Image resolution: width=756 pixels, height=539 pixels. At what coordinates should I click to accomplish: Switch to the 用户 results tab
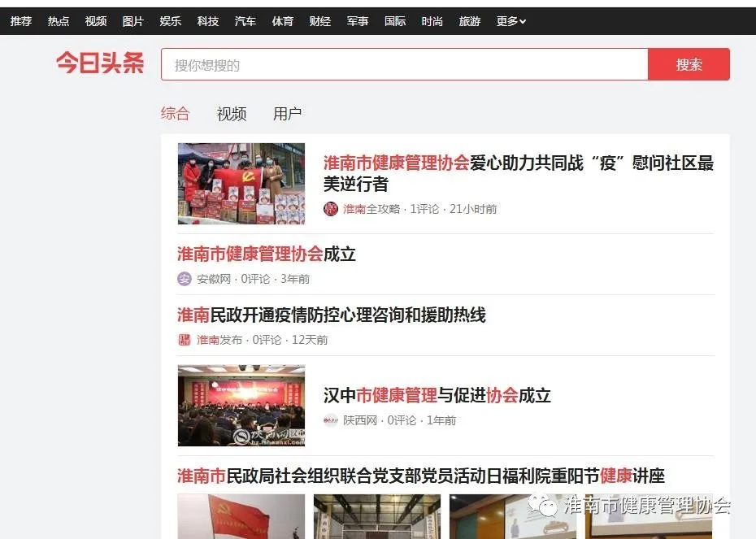[287, 114]
